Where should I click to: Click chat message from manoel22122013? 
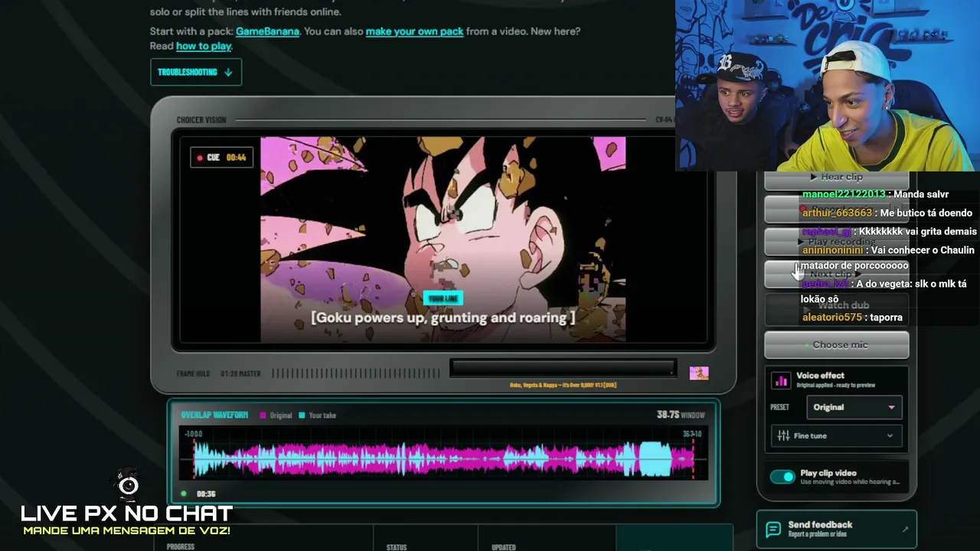[875, 194]
